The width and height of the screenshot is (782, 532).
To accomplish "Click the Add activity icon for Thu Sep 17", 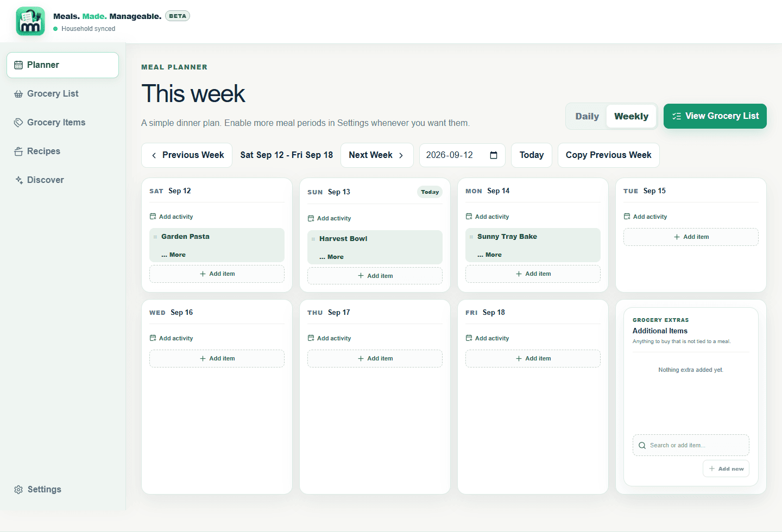I will (x=311, y=338).
